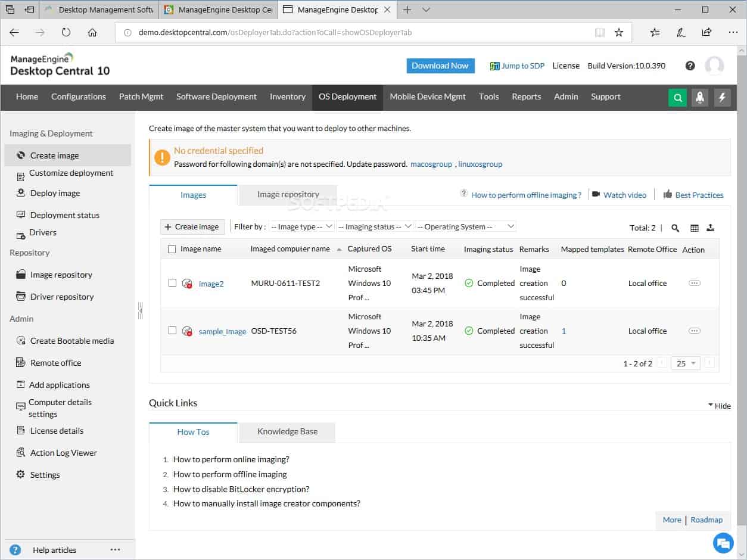
Task: Open the Knowledge Base tab
Action: click(x=287, y=432)
